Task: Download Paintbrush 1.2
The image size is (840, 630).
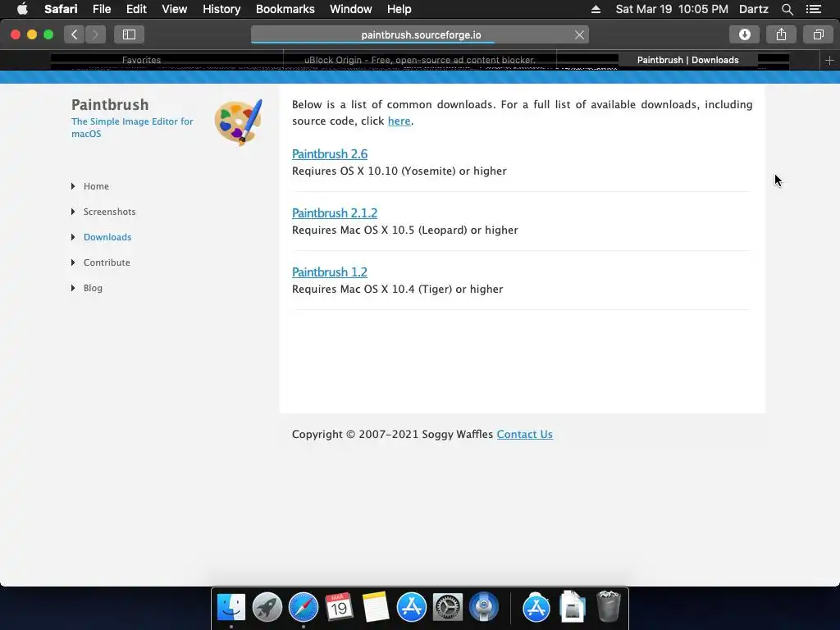Action: 330,272
